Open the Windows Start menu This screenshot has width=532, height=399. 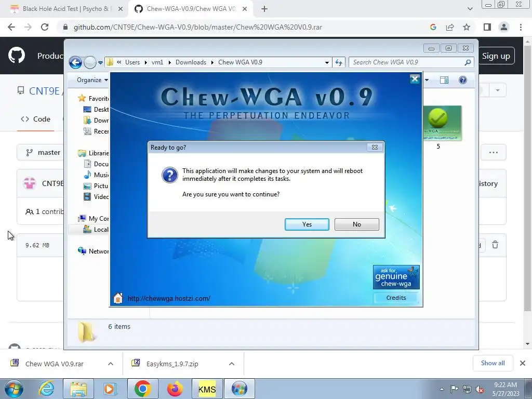tap(14, 389)
